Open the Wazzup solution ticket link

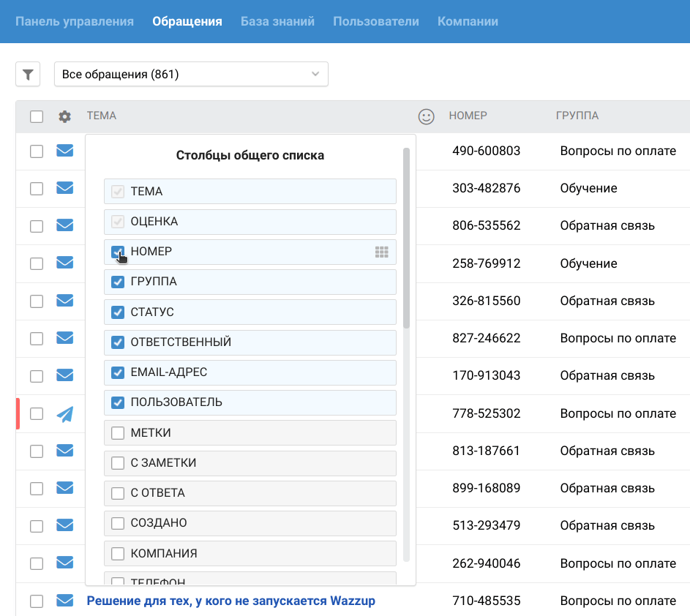tap(230, 601)
